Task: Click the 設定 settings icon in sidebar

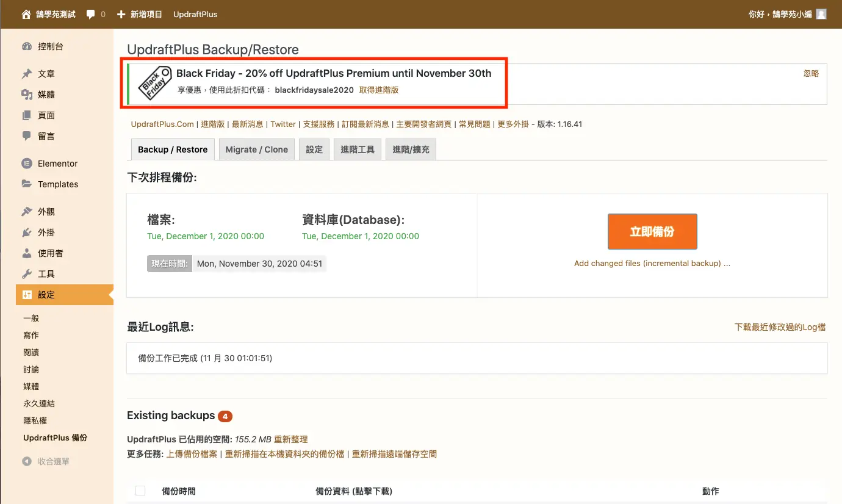Action: click(27, 295)
